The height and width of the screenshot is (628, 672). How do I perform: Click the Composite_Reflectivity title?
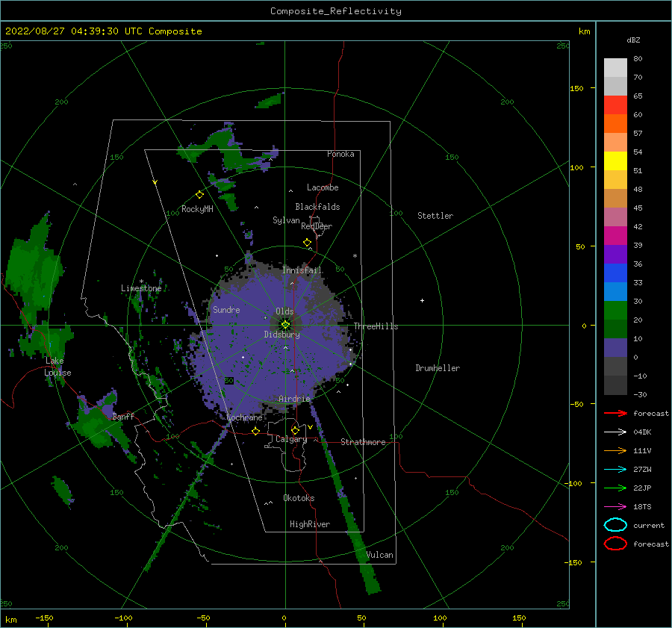[x=336, y=11]
